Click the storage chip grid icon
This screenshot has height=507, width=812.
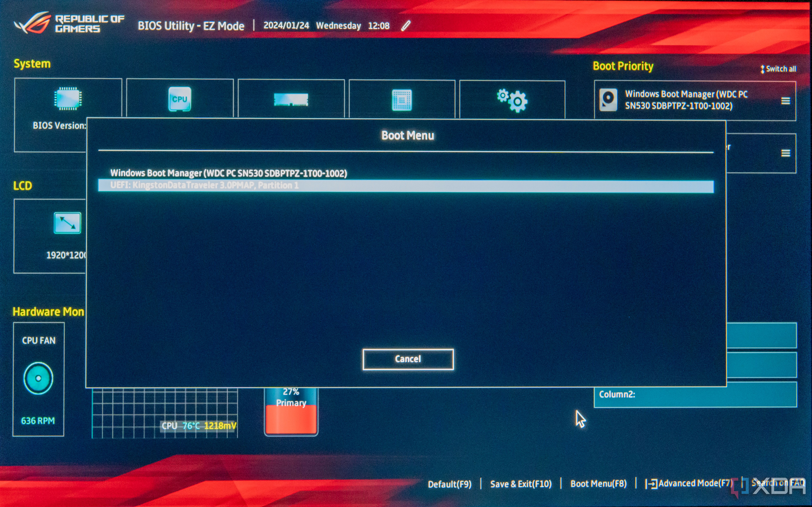(402, 100)
